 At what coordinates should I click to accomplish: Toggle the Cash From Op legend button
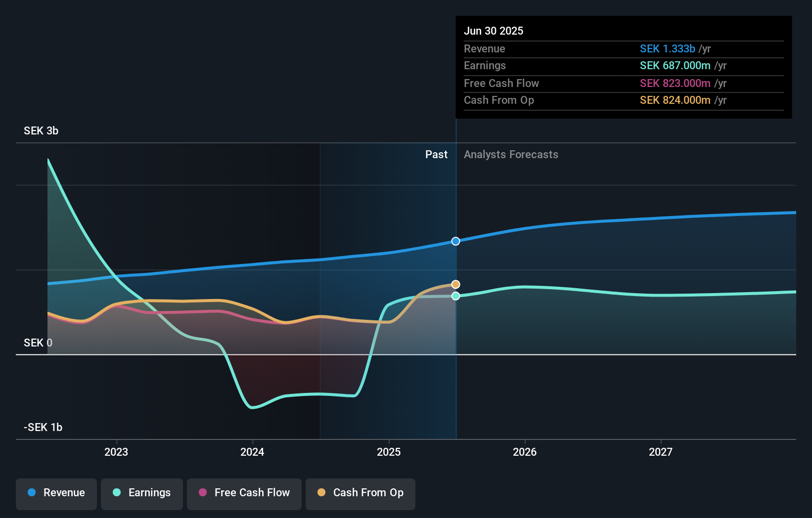click(x=361, y=494)
